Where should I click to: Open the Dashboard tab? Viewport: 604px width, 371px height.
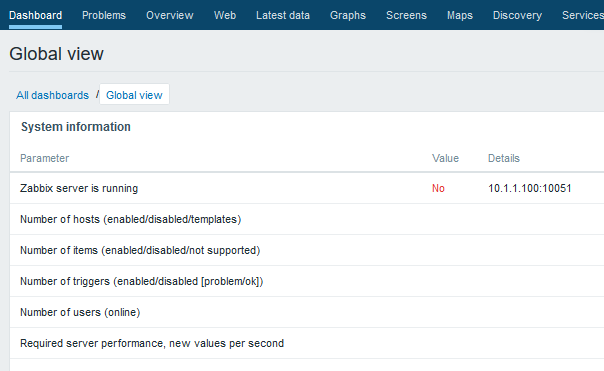pos(35,15)
